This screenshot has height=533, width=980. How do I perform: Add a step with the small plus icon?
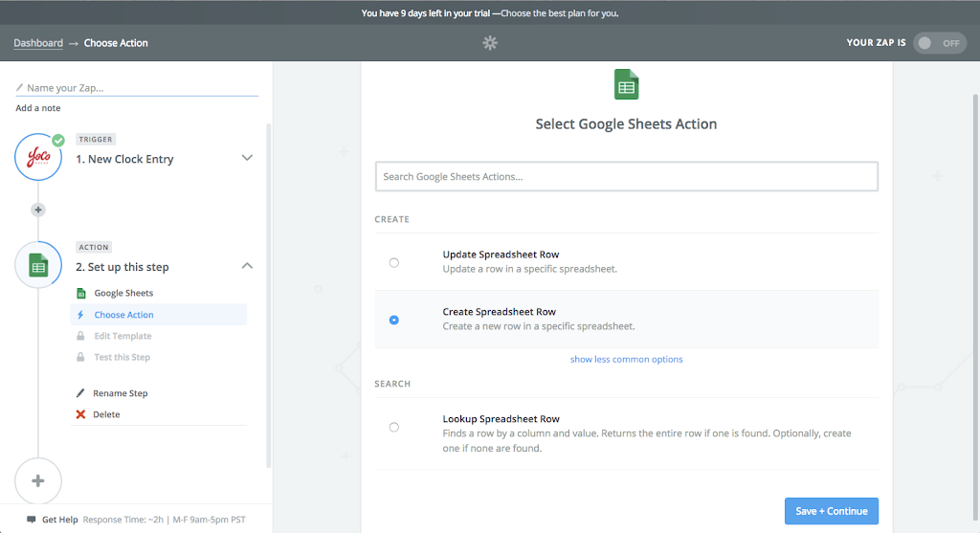pyautogui.click(x=38, y=210)
